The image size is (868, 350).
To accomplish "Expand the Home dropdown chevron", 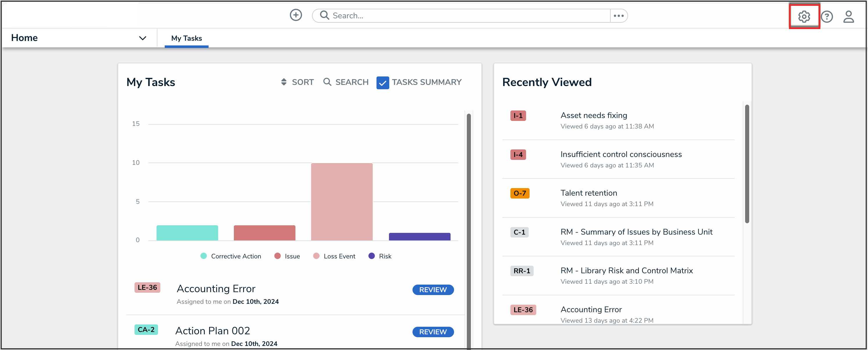I will [143, 38].
